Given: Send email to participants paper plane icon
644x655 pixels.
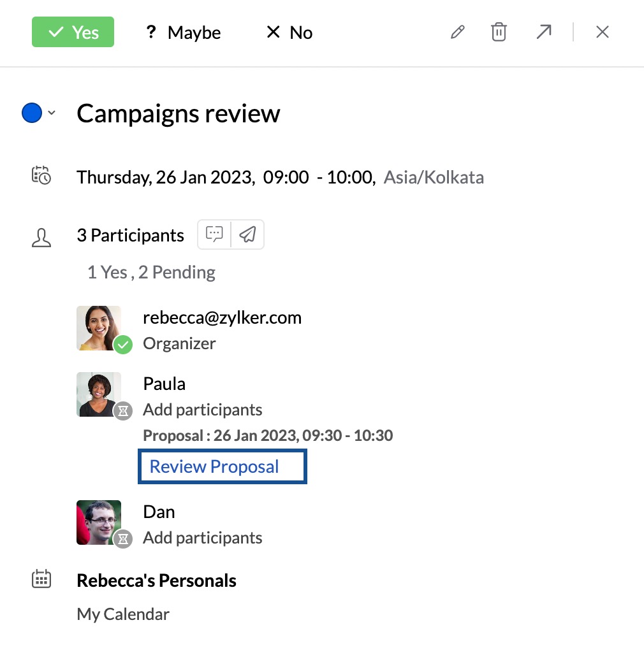Looking at the screenshot, I should (247, 234).
